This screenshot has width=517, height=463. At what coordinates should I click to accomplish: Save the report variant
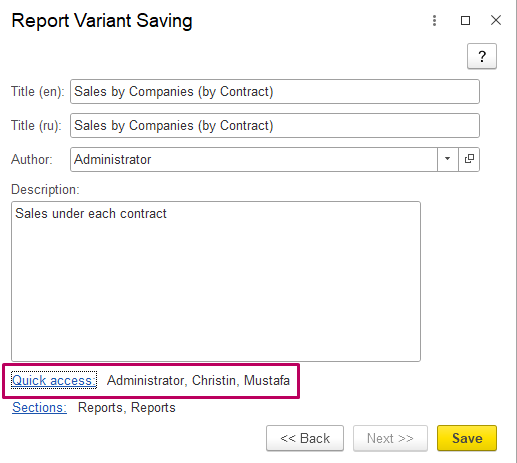coord(467,438)
